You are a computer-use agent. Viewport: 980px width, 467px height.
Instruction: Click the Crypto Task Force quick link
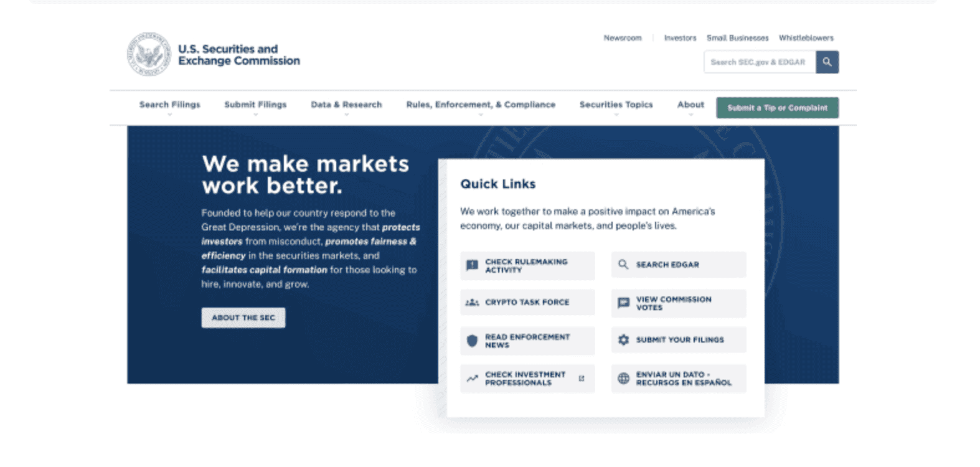click(527, 303)
